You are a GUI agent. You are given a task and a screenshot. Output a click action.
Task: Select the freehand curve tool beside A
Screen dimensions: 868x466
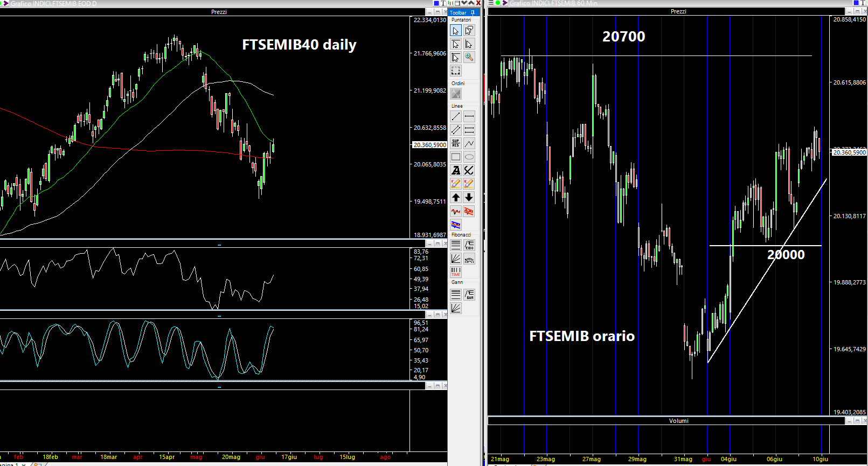coord(469,170)
